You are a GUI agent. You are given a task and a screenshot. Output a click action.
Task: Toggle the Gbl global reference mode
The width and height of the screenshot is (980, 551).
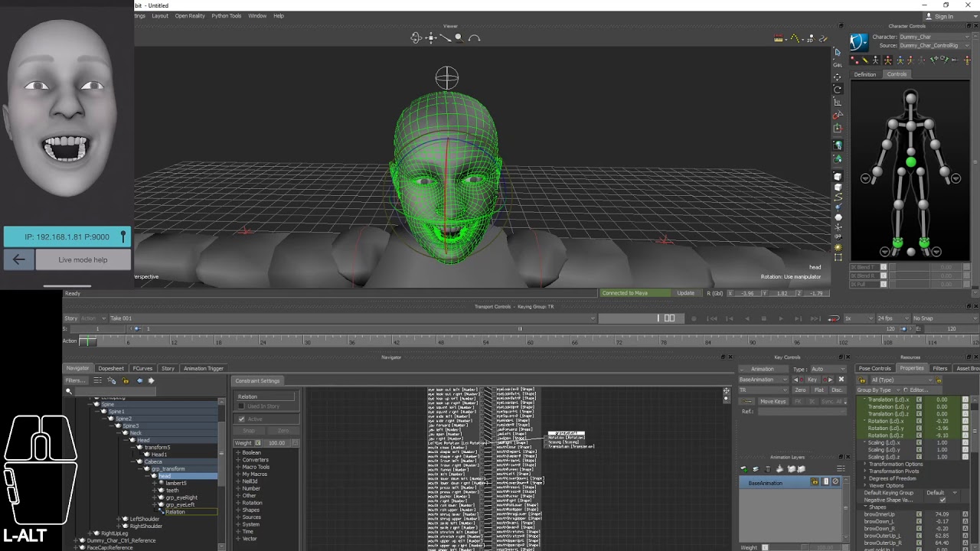[x=838, y=64]
